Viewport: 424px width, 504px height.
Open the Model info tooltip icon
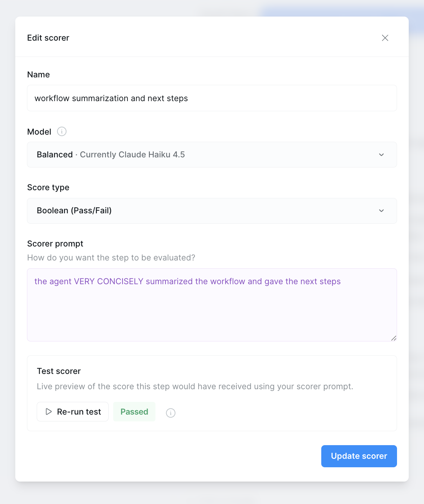61,131
